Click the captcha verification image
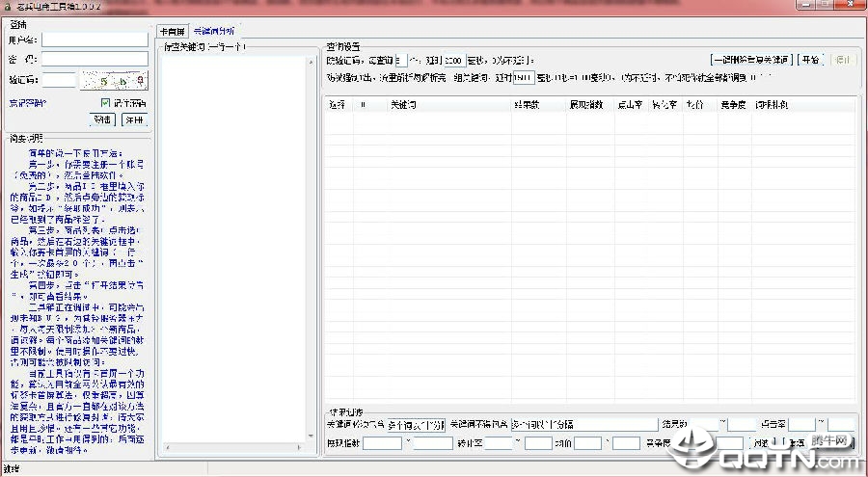 tap(114, 81)
